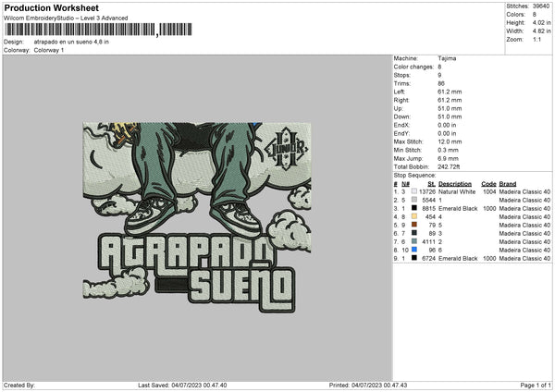Click the dark teal swatch in stop 6
This screenshot has height=392, width=555.
(x=414, y=233)
